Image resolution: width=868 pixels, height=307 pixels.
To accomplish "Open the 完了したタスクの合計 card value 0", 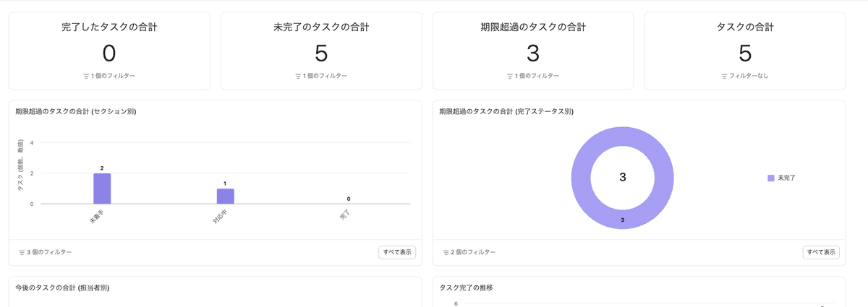I will [x=109, y=53].
